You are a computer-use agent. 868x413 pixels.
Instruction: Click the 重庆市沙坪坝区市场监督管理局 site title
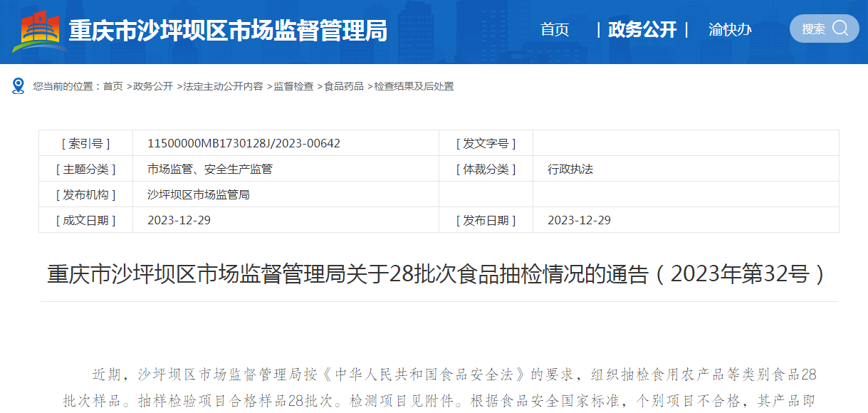(228, 31)
